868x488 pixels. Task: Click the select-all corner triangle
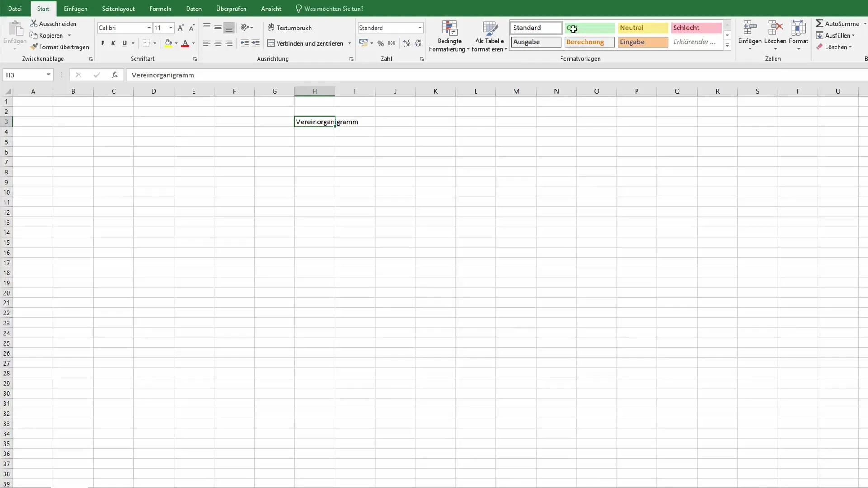[8, 91]
